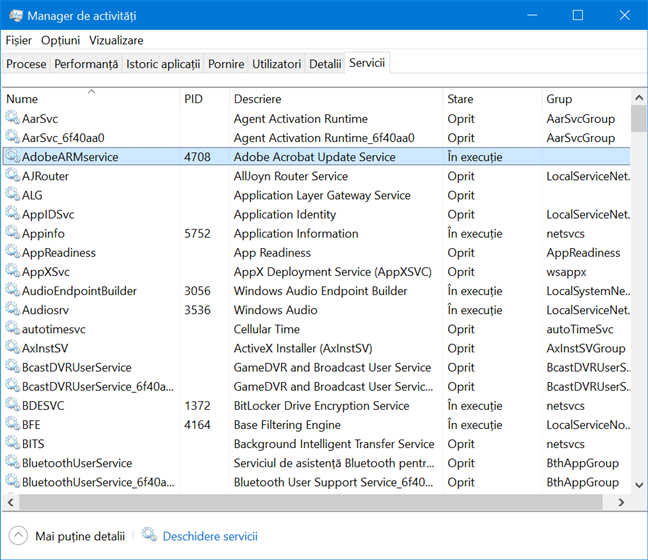Select the AudioEndpointBuilder service icon
The image size is (648, 560).
tap(12, 290)
